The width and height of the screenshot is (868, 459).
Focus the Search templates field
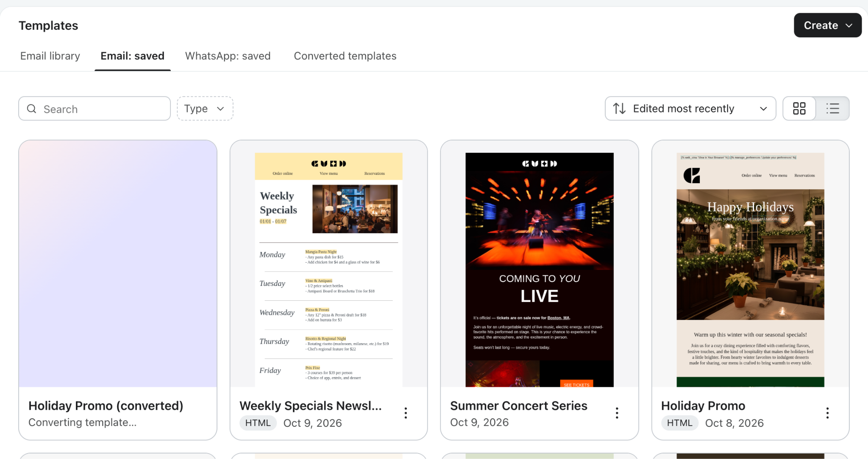pos(95,109)
